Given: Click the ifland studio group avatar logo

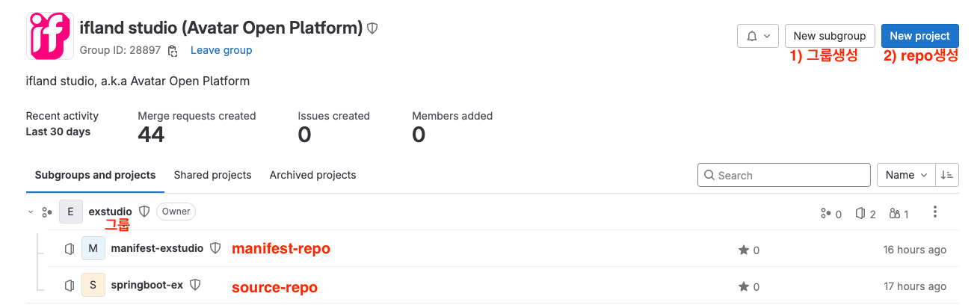Looking at the screenshot, I should click(x=49, y=35).
